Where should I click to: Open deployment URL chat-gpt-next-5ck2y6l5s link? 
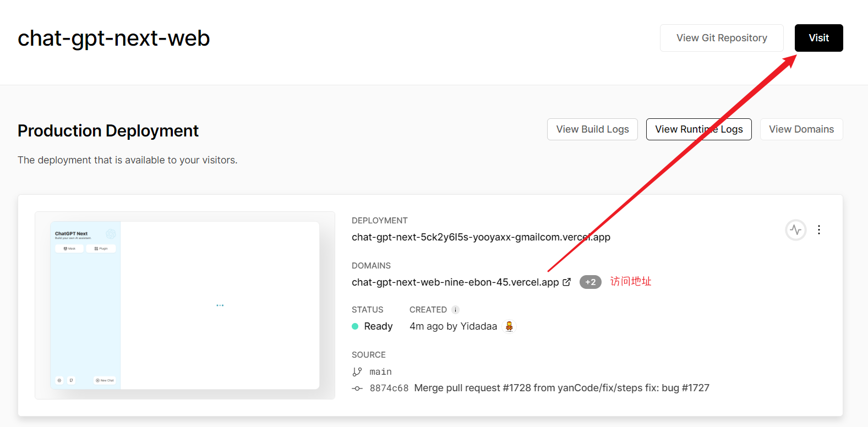(481, 237)
